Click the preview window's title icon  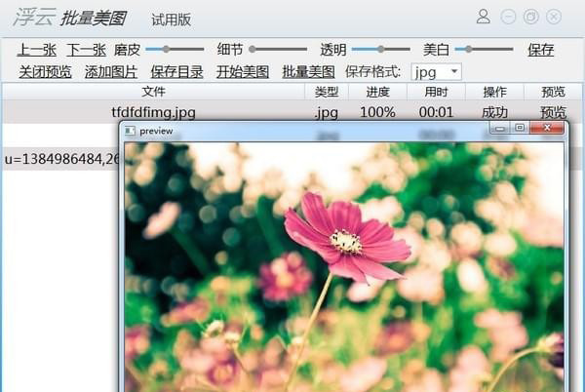(130, 131)
